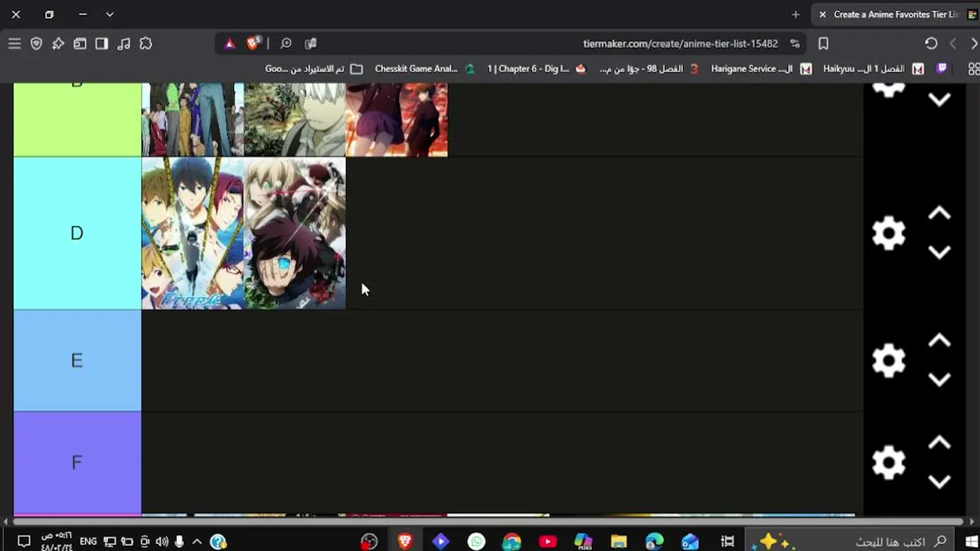Open the notification center icon

24,542
